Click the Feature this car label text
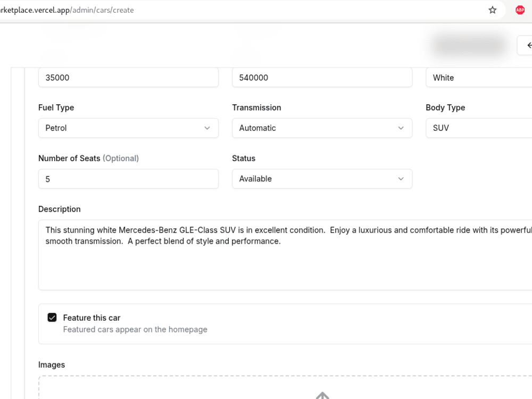Image resolution: width=532 pixels, height=399 pixels. [92, 318]
